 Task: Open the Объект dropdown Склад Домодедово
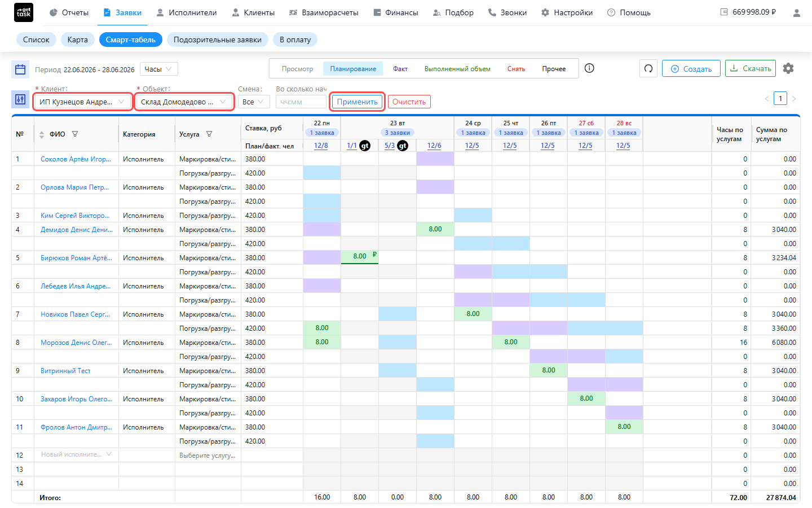184,102
